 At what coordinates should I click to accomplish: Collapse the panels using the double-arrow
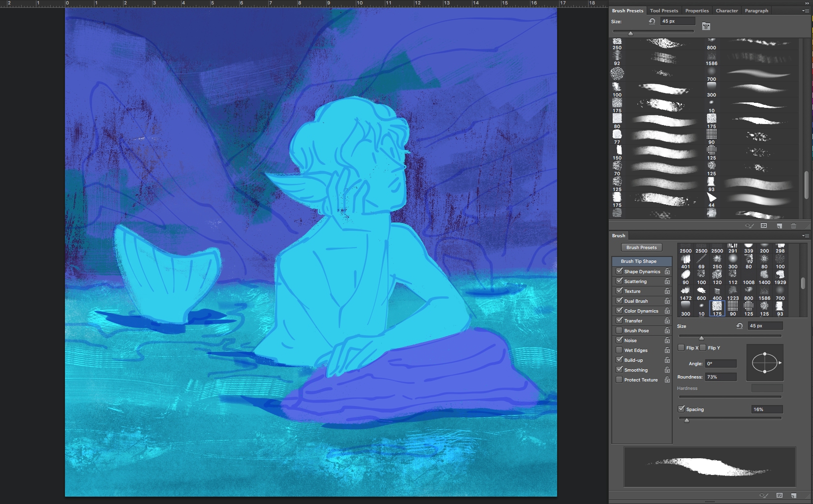coord(807,3)
